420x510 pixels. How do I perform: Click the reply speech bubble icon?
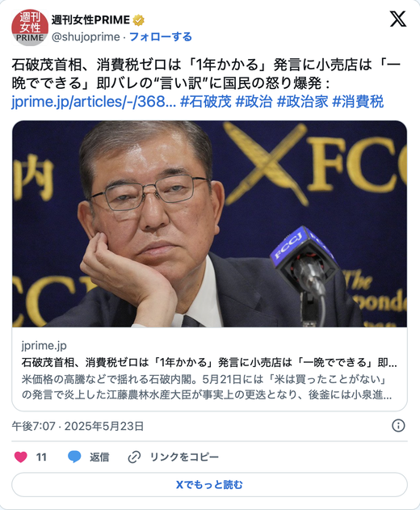(74, 457)
